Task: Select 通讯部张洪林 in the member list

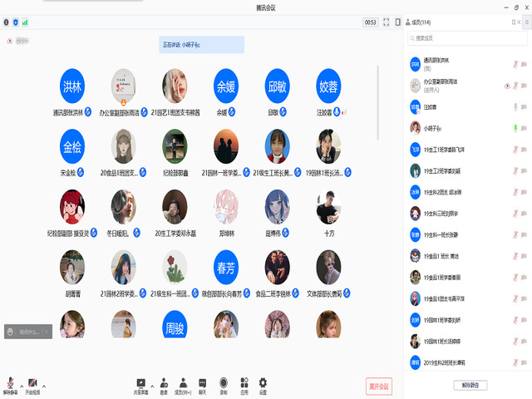Action: pyautogui.click(x=436, y=63)
